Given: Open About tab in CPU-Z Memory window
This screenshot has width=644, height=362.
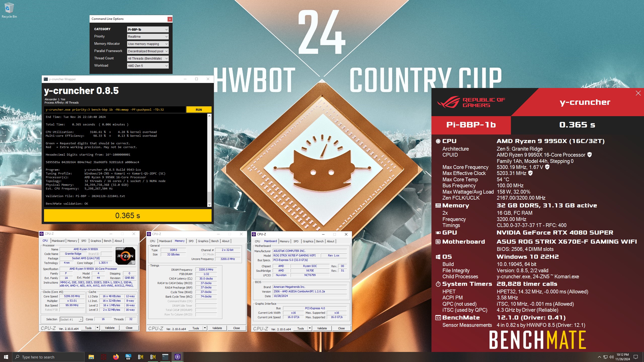Looking at the screenshot, I should click(x=226, y=241).
